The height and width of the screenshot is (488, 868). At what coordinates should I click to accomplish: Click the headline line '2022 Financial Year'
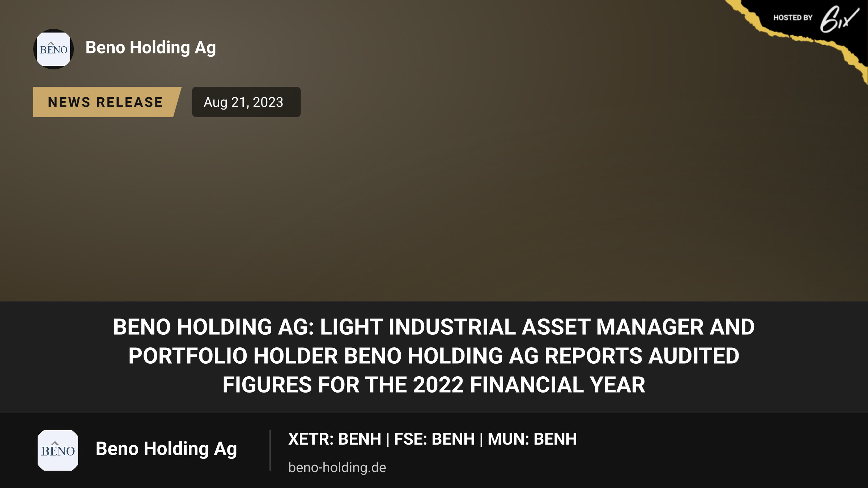(434, 385)
